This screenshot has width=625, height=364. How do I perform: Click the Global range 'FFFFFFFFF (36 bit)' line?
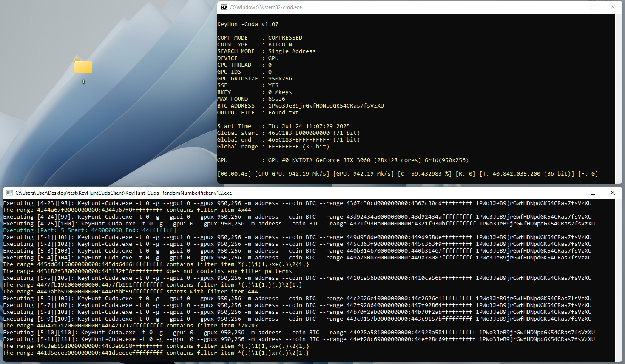[273, 147]
